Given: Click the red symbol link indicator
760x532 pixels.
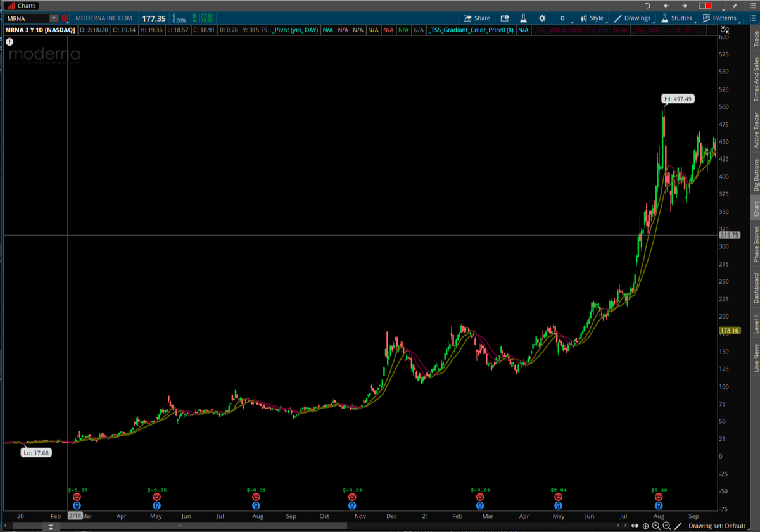Looking at the screenshot, I should point(65,18).
